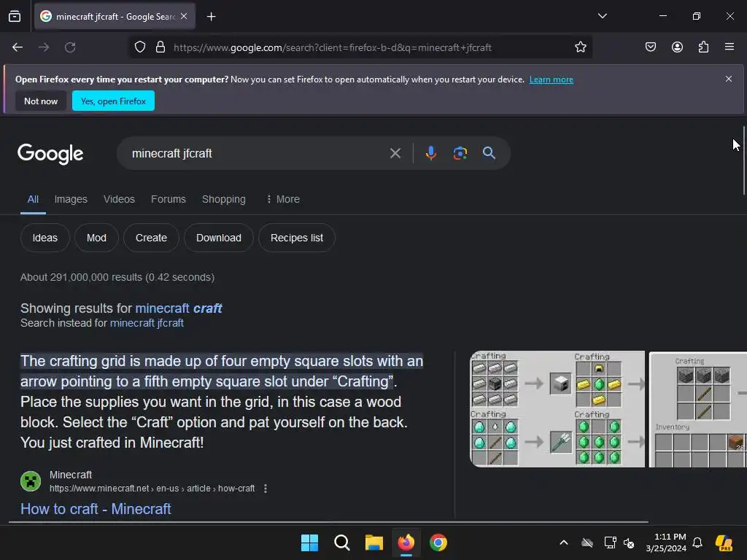This screenshot has width=747, height=560.
Task: Go to the Google logo homepage
Action: 50,154
